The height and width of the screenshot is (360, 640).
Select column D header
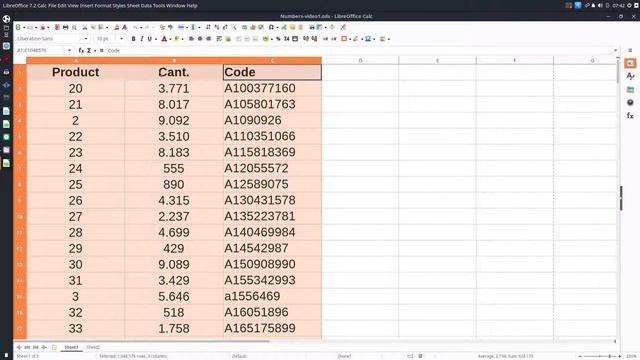pyautogui.click(x=360, y=60)
